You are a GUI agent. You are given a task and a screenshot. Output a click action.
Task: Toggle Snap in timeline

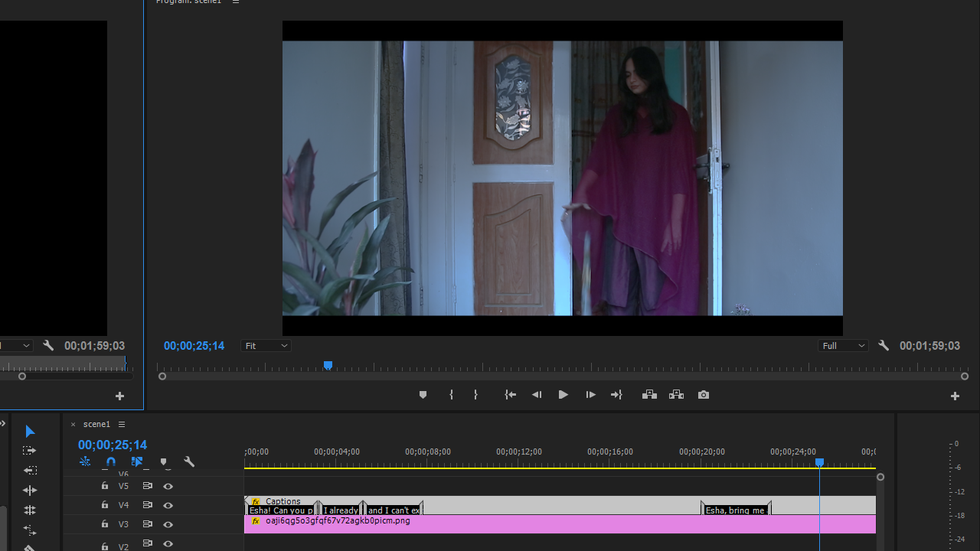(x=111, y=462)
